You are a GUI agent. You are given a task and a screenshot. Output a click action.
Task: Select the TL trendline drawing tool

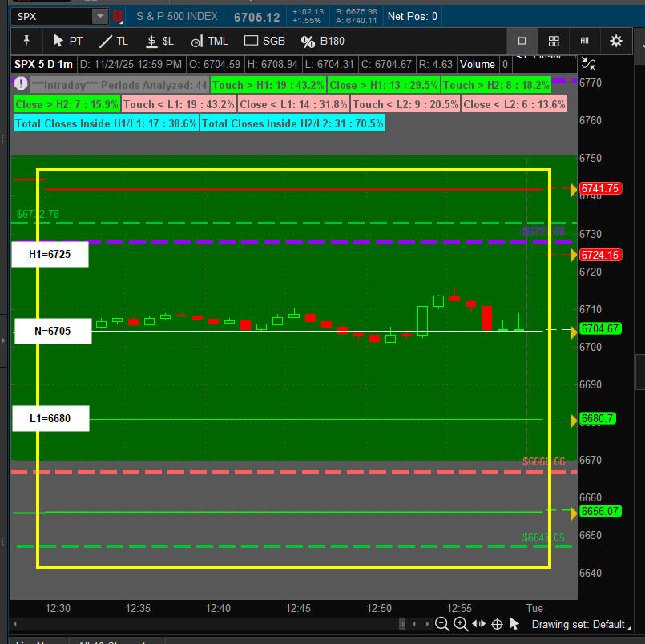[x=113, y=41]
